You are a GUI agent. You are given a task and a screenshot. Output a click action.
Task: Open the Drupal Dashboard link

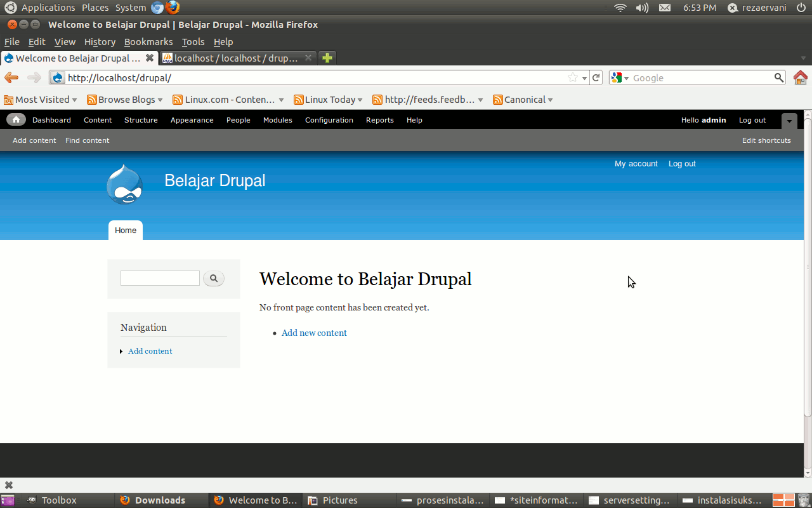click(51, 120)
